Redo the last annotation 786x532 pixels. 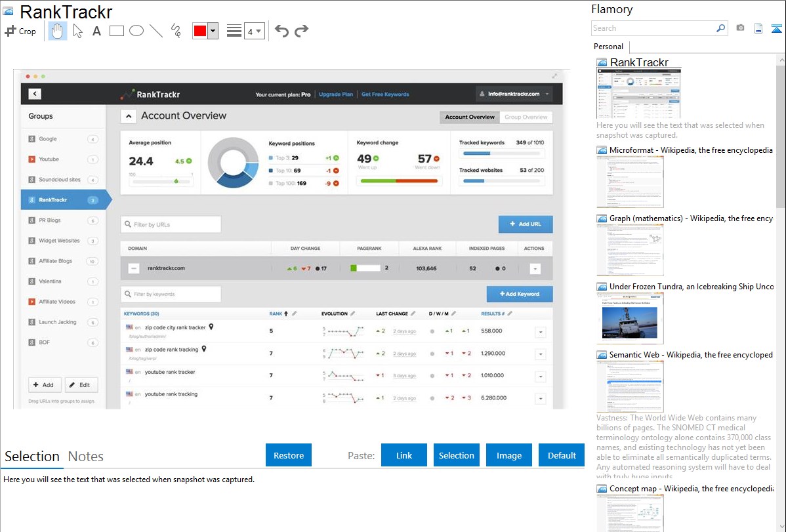click(x=301, y=31)
